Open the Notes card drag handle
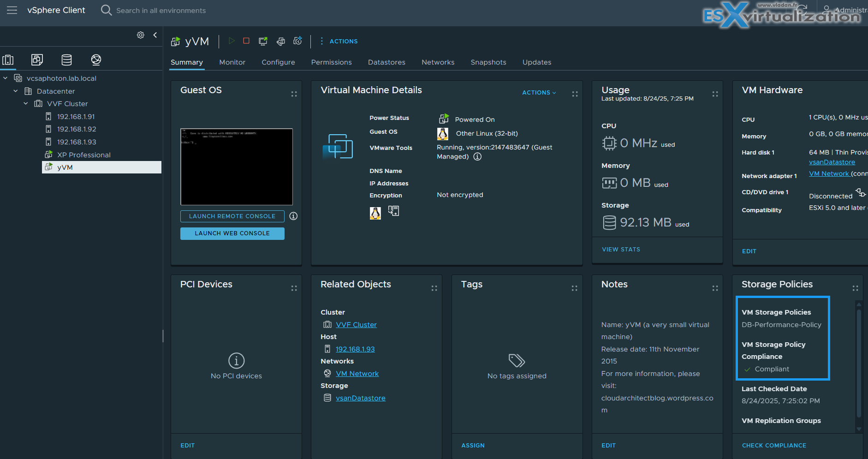 click(715, 288)
